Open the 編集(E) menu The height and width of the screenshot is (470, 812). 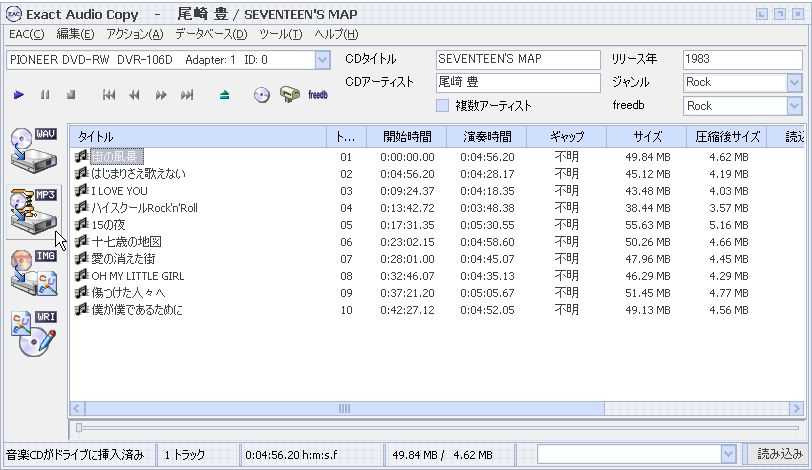[x=75, y=34]
